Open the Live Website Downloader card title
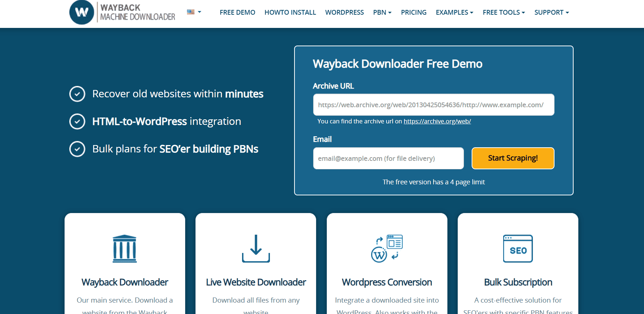The image size is (644, 314). pyautogui.click(x=256, y=282)
